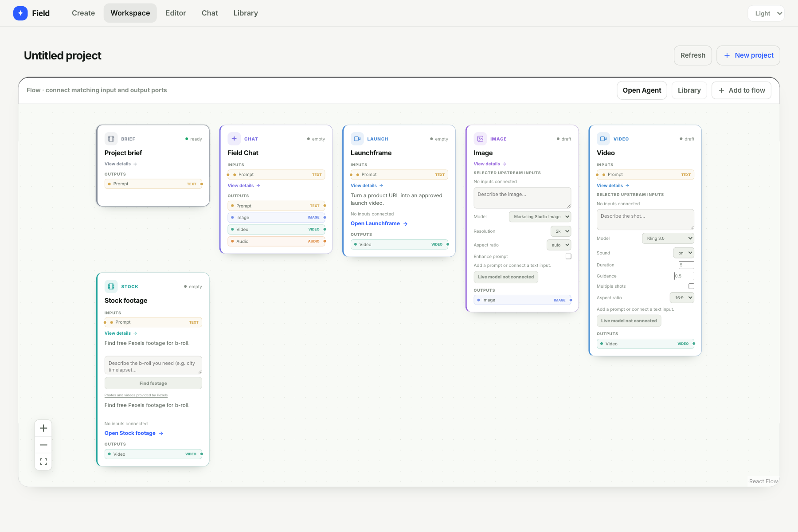Click the Stock footage film icon
798x532 pixels.
coord(111,286)
